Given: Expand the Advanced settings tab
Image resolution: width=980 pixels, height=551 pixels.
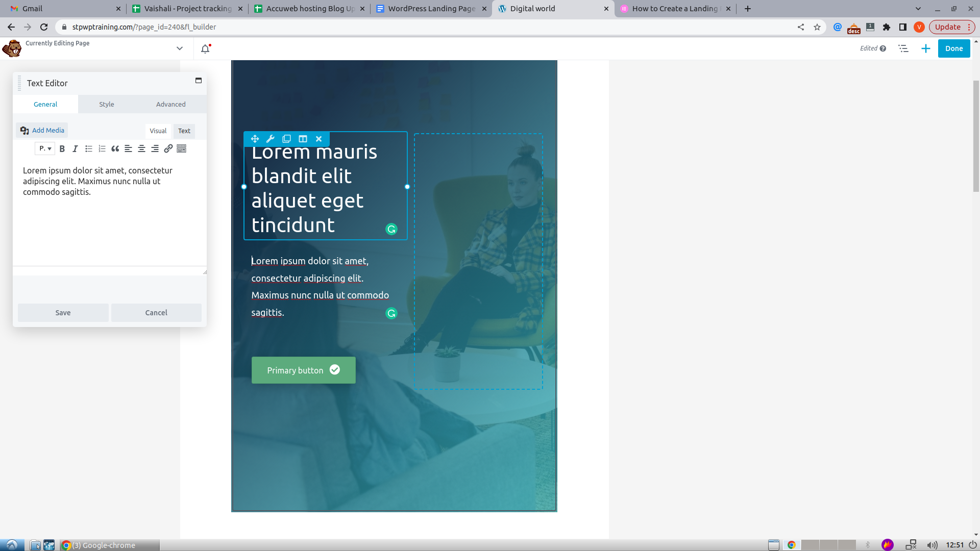Looking at the screenshot, I should point(171,104).
